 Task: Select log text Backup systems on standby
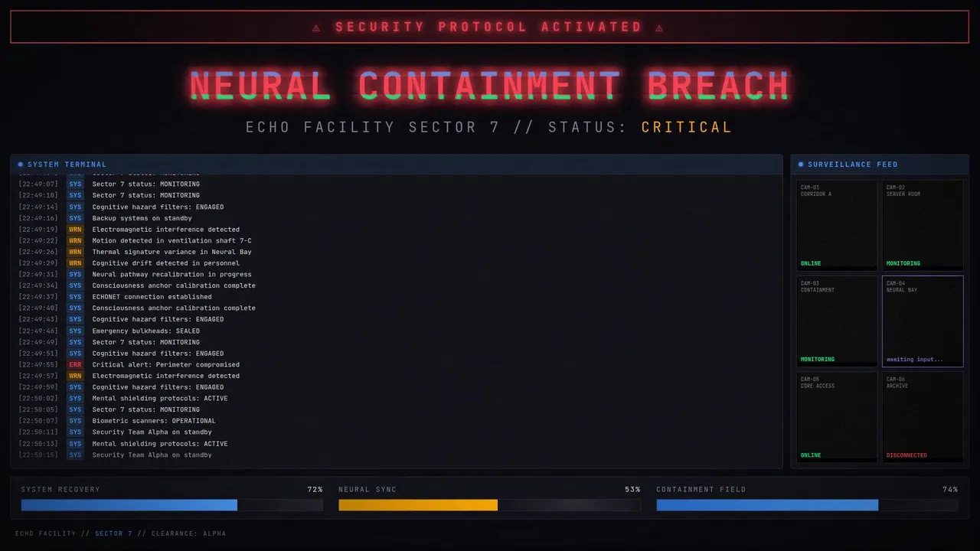coord(142,218)
